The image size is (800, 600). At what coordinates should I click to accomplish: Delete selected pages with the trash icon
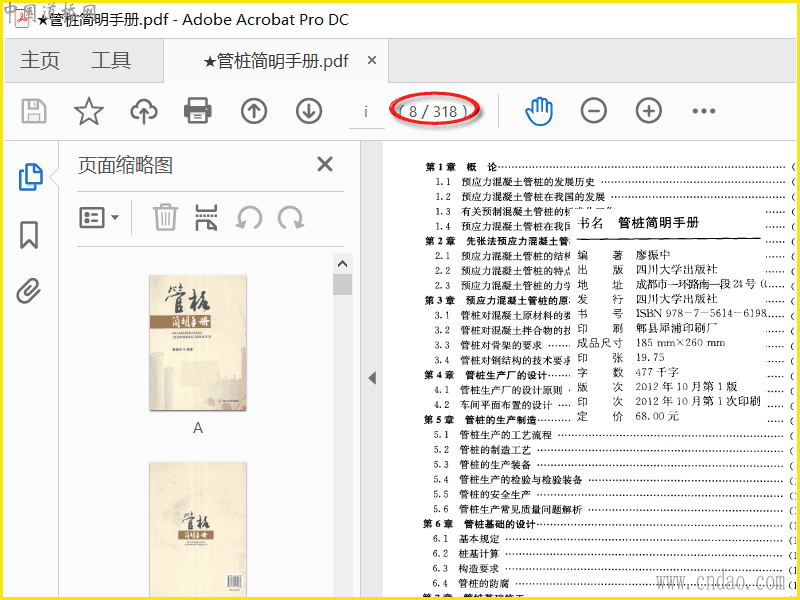166,218
